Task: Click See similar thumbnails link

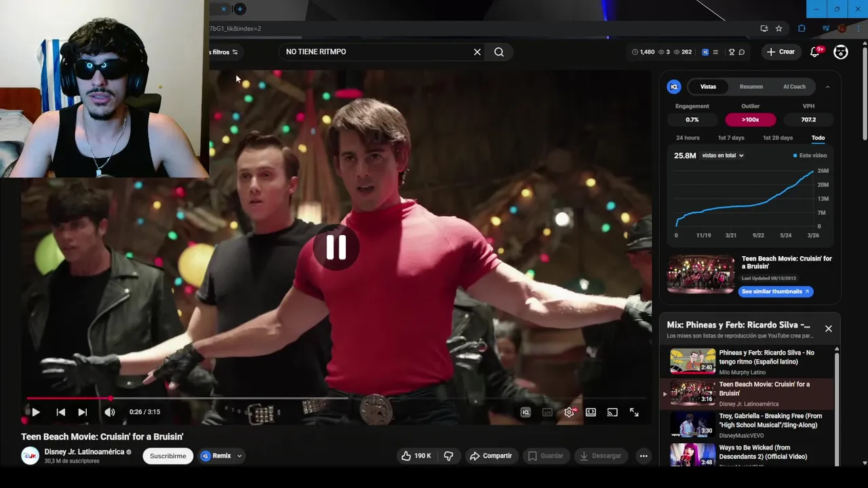Action: tap(776, 291)
